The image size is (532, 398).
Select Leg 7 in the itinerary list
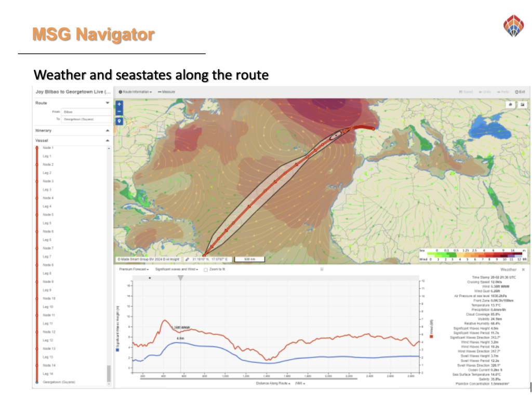coord(47,257)
